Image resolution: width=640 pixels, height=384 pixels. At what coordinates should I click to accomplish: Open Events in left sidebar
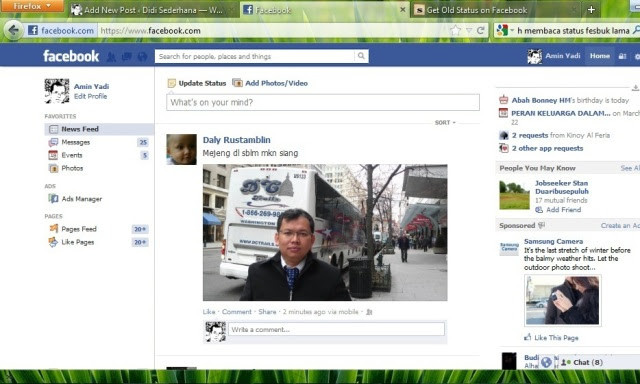coord(72,155)
